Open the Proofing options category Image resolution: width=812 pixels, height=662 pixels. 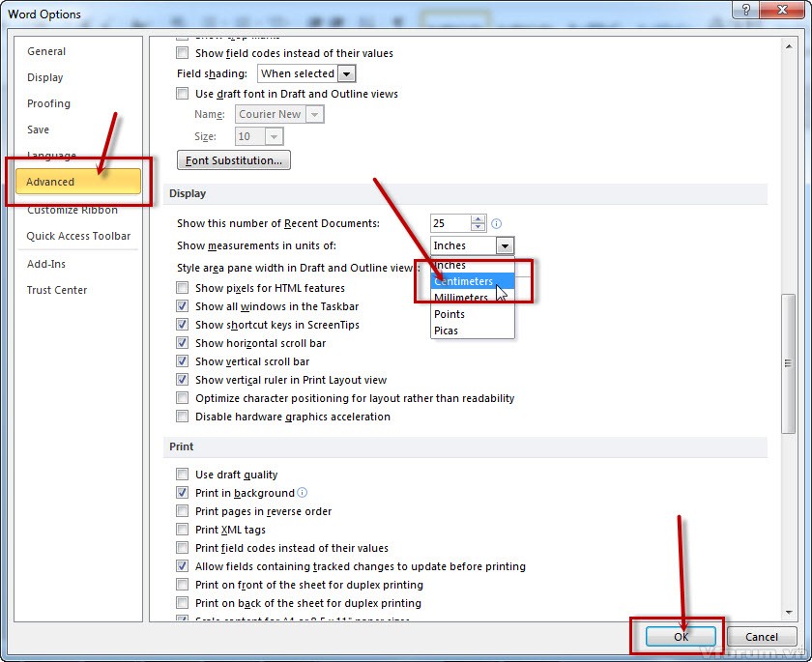point(78,103)
